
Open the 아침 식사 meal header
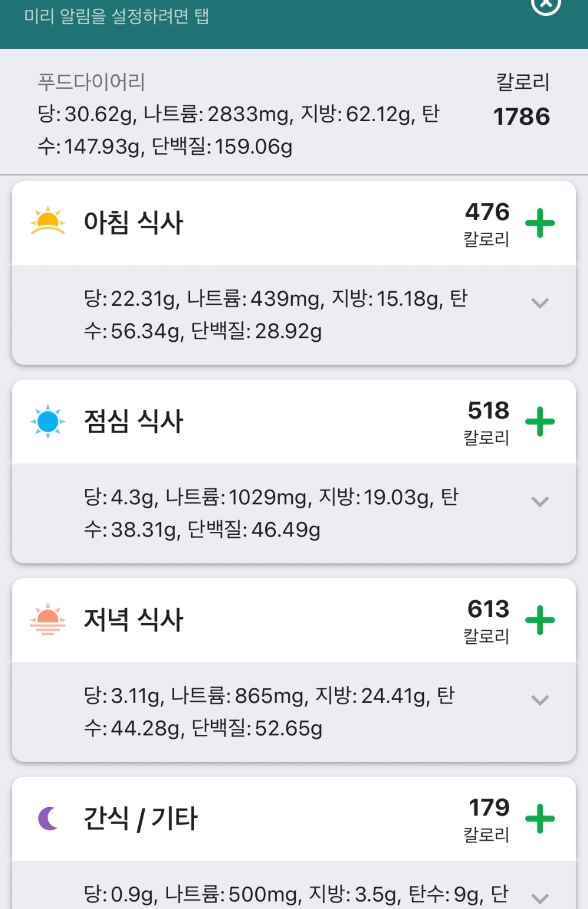(134, 223)
